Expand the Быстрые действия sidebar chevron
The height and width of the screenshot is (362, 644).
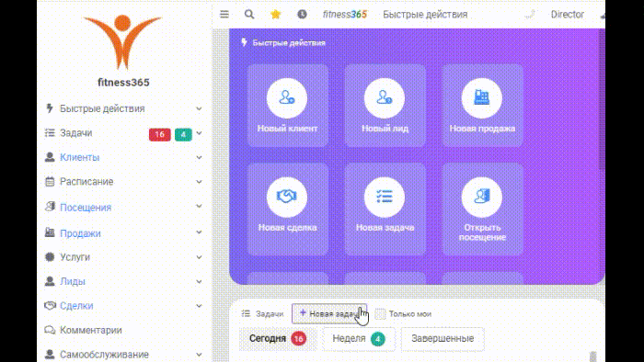coord(199,108)
